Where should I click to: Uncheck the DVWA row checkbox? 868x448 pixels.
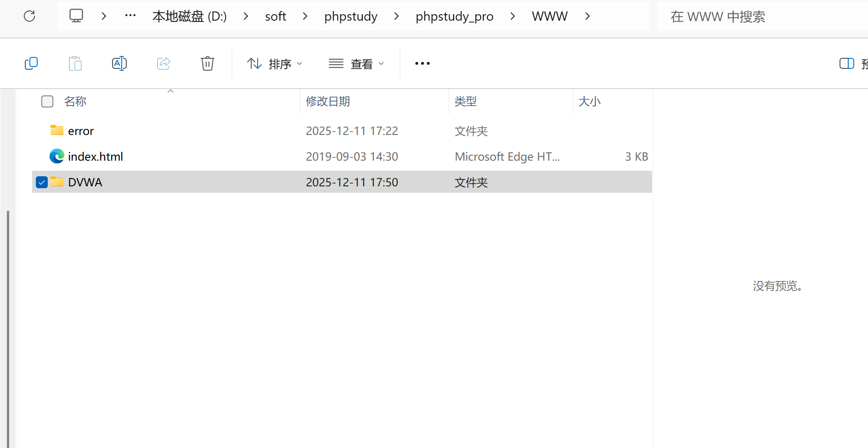click(x=42, y=182)
